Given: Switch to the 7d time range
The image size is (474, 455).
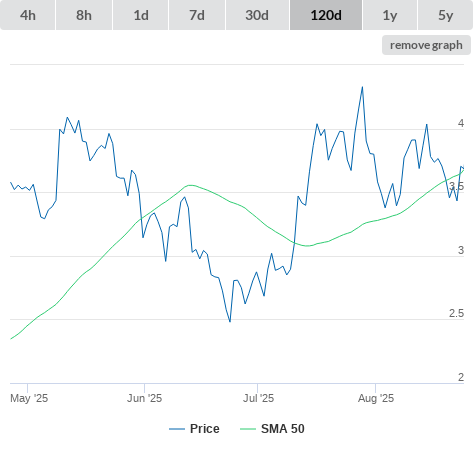Looking at the screenshot, I should pos(197,15).
